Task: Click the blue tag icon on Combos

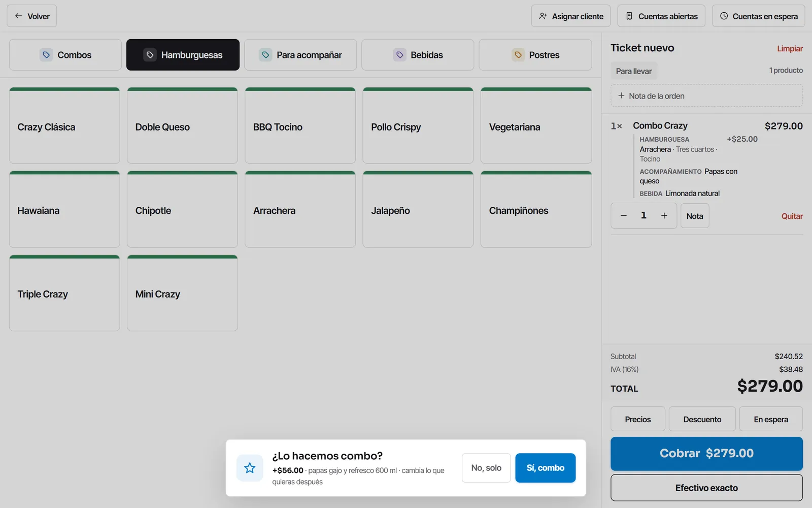Action: coord(46,55)
